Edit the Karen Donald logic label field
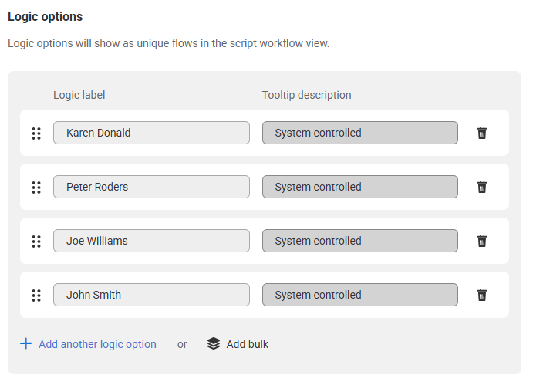Viewport: 533px width, 392px height. (151, 133)
